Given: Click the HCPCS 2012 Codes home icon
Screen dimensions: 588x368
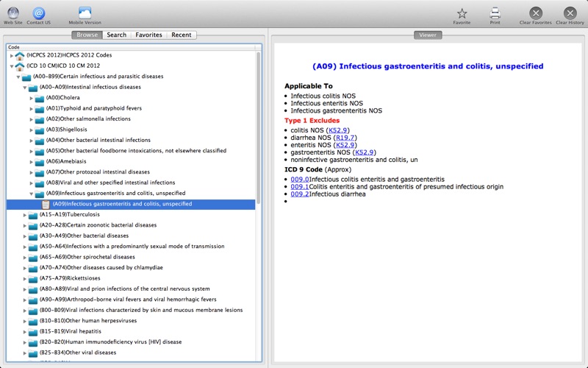Looking at the screenshot, I should pos(20,55).
